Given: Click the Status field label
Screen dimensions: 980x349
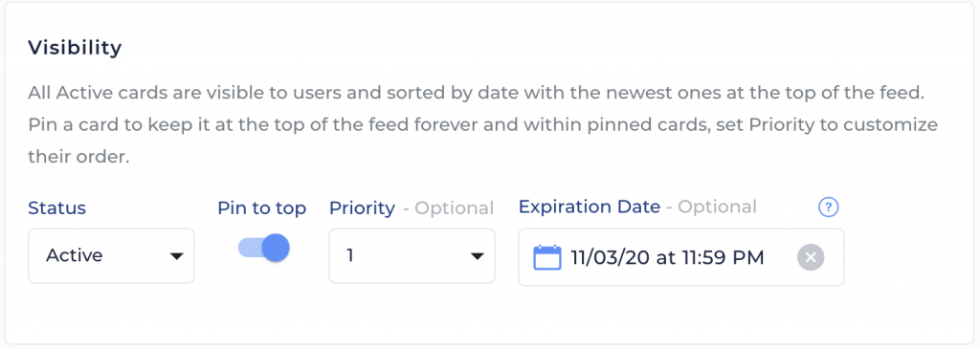Looking at the screenshot, I should click(56, 208).
